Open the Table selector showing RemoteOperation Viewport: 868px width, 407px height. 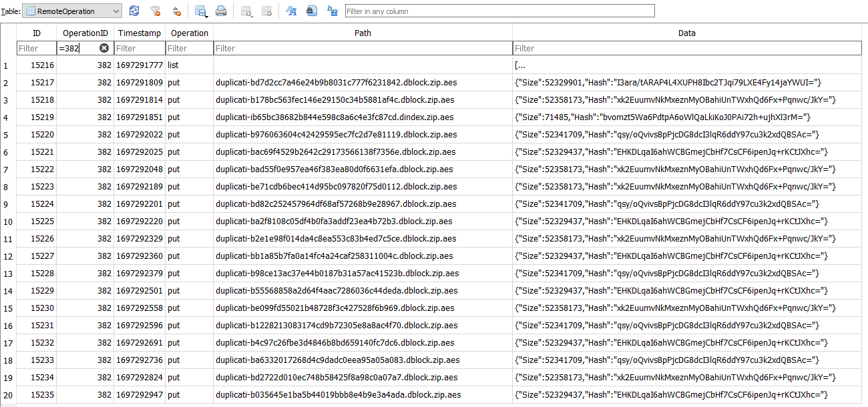pyautogui.click(x=71, y=11)
